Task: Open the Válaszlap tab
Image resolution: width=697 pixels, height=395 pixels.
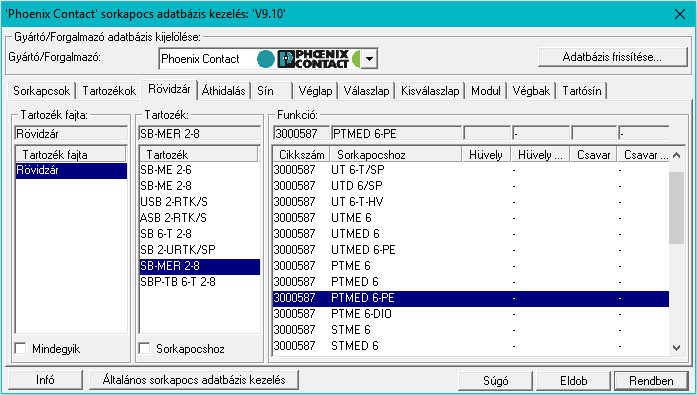Action: (x=366, y=91)
